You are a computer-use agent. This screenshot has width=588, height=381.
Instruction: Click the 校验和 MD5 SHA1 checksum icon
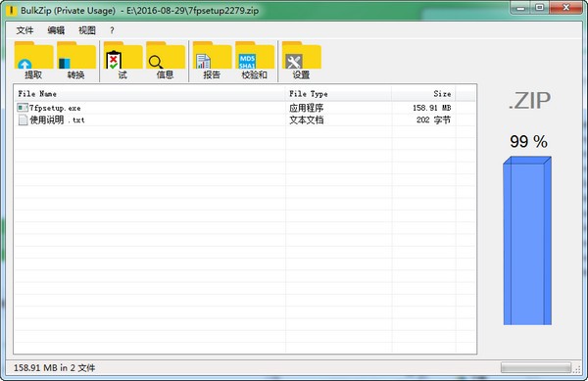pos(255,56)
